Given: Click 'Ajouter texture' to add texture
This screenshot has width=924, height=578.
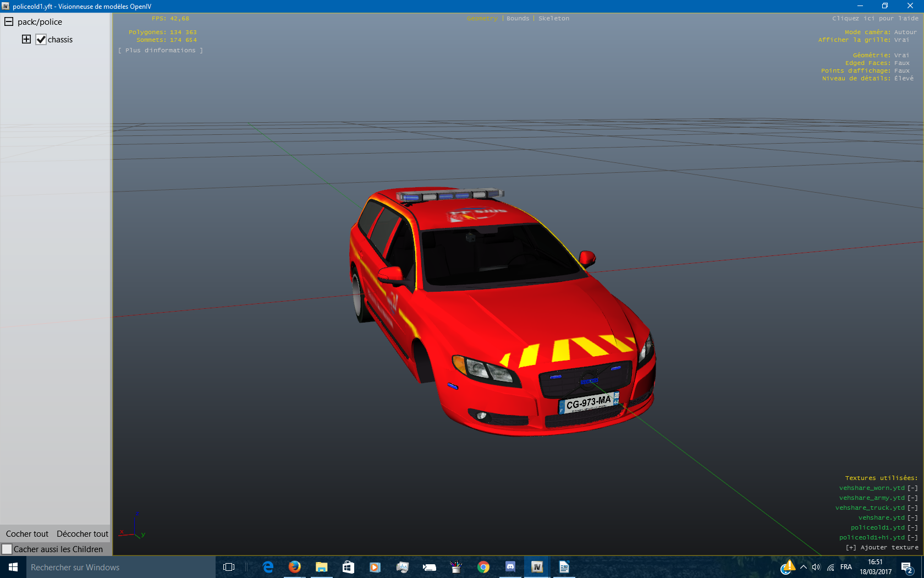Looking at the screenshot, I should [882, 548].
